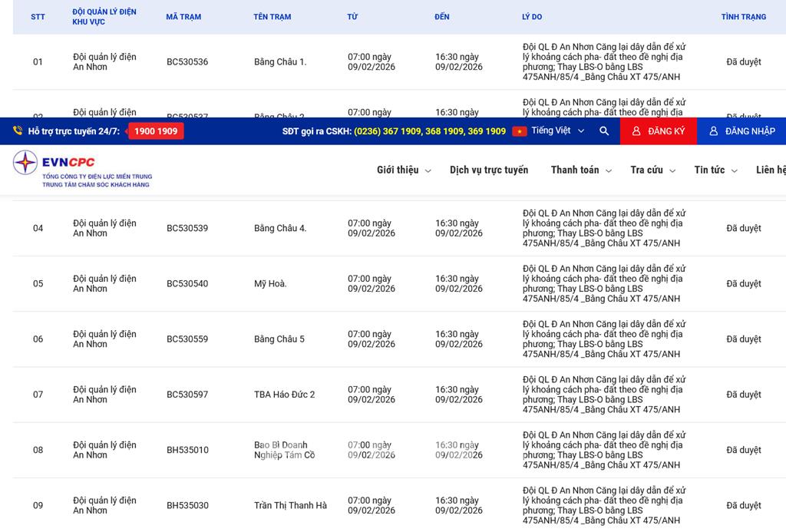The width and height of the screenshot is (786, 532).
Task: Select station code BC530540 cell
Action: [187, 284]
